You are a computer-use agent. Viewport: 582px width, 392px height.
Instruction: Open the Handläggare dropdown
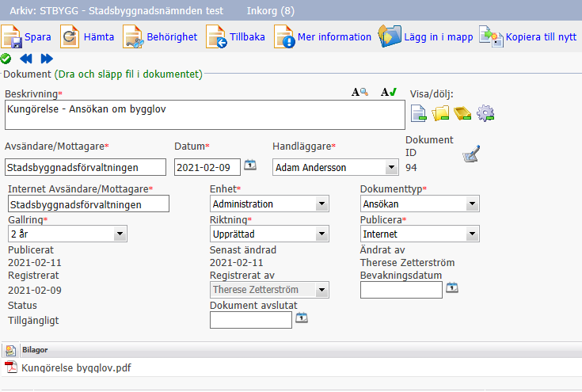391,167
